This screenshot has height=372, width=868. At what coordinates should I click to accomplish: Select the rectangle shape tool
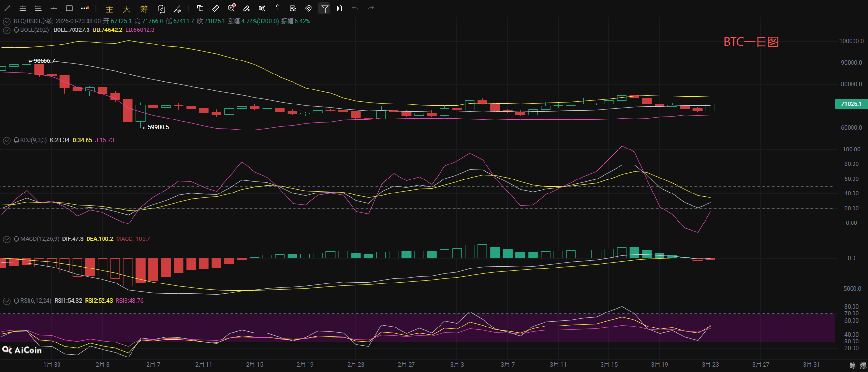[x=69, y=8]
